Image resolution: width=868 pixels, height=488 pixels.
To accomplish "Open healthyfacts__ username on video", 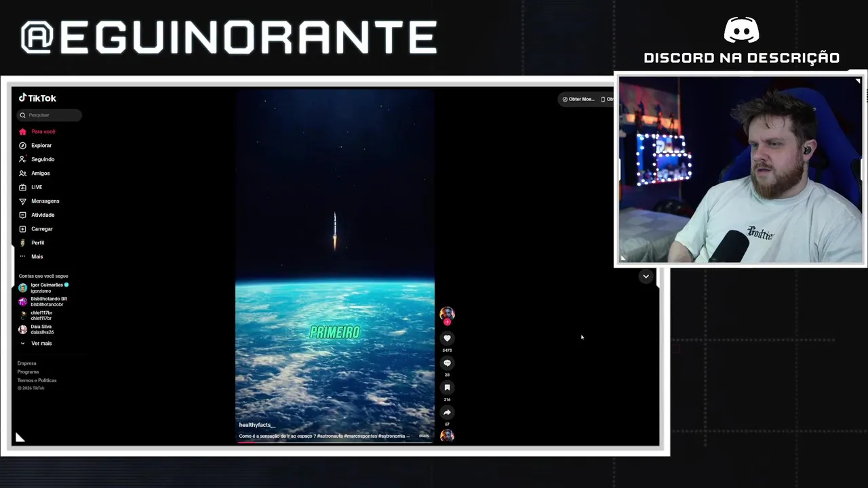I will (257, 425).
